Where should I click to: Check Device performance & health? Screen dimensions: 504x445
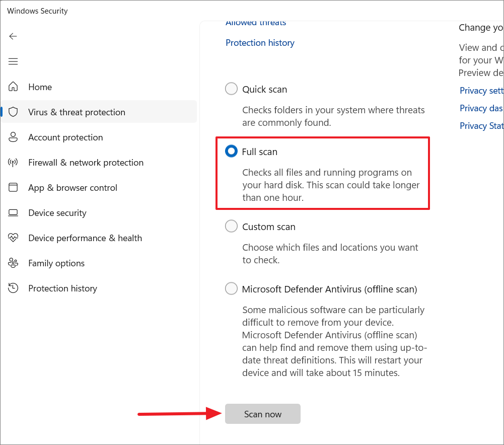click(x=85, y=238)
